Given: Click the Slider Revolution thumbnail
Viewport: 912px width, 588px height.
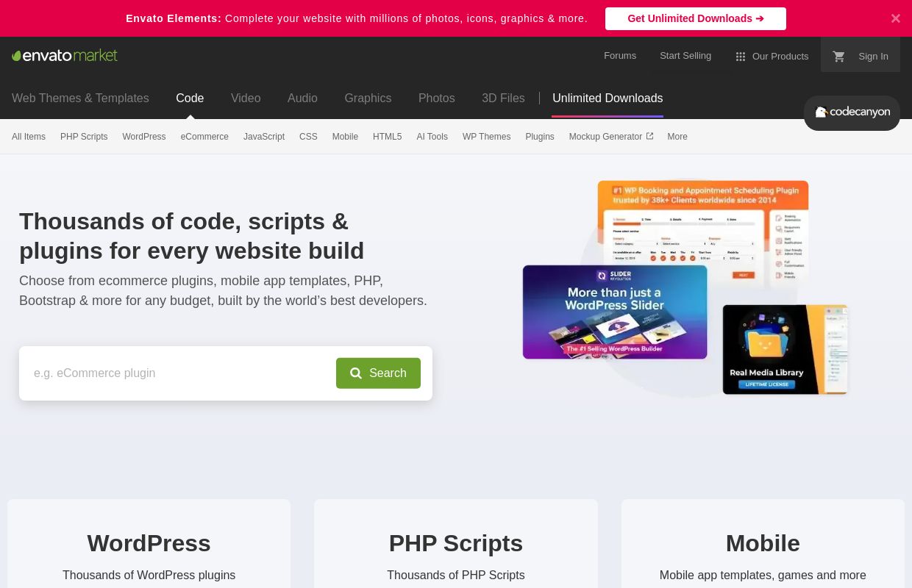Looking at the screenshot, I should click(615, 312).
